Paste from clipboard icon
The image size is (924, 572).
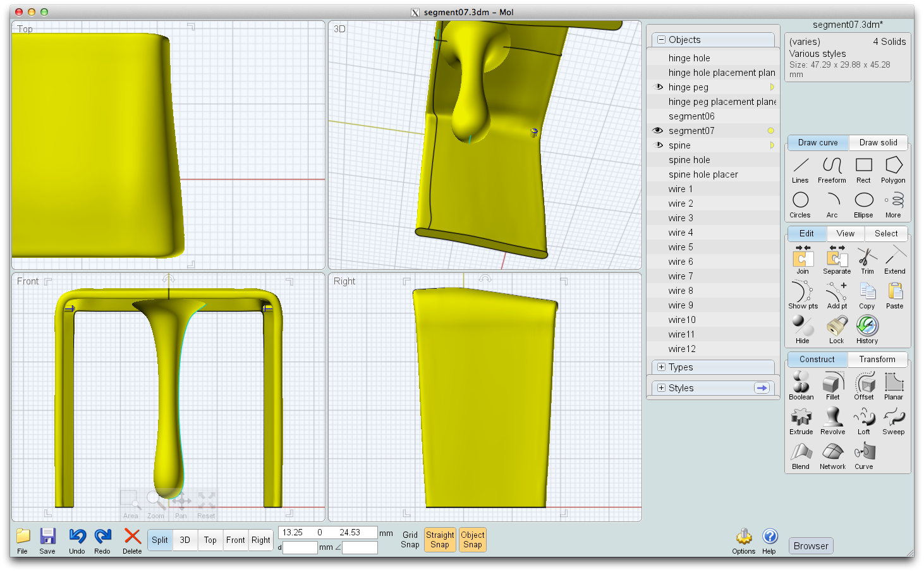tap(895, 295)
